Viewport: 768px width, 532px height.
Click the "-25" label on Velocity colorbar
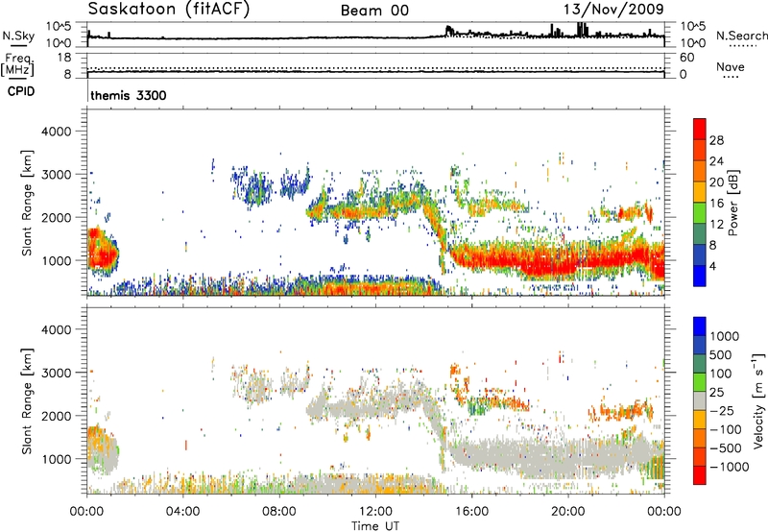coord(722,411)
